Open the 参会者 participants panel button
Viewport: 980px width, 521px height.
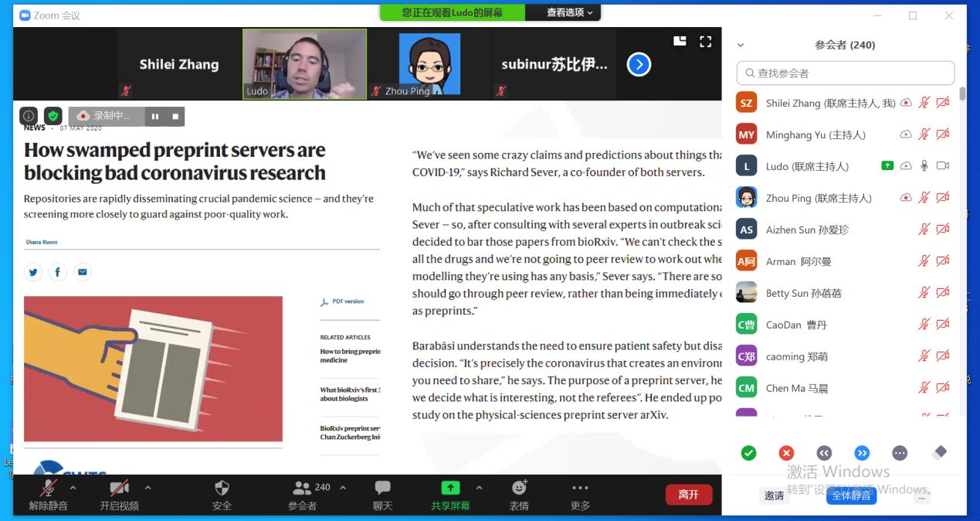(x=303, y=495)
